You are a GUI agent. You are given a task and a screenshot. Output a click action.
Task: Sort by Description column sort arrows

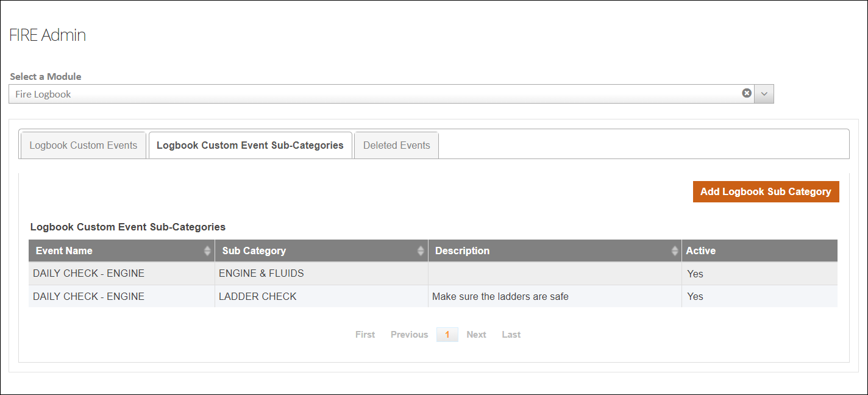pos(674,251)
